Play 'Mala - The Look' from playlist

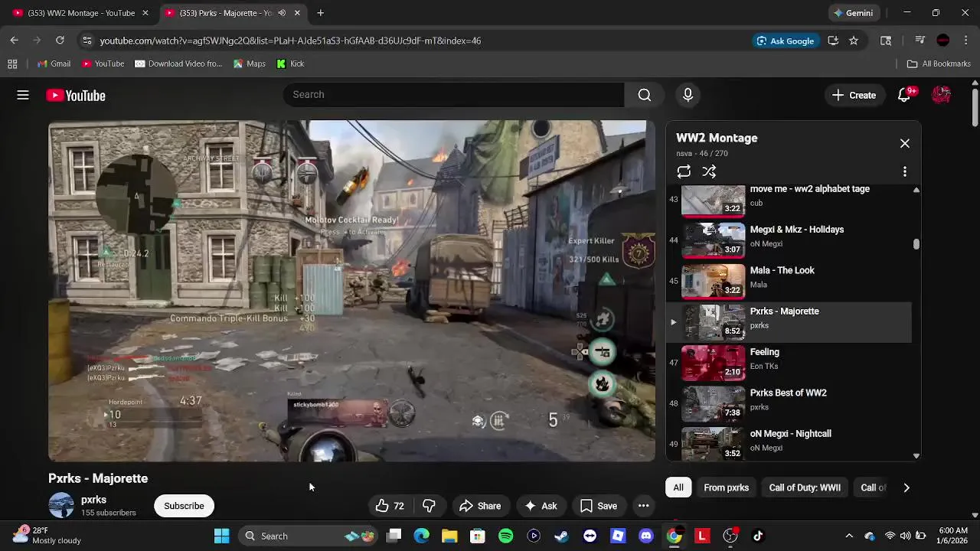[789, 281]
